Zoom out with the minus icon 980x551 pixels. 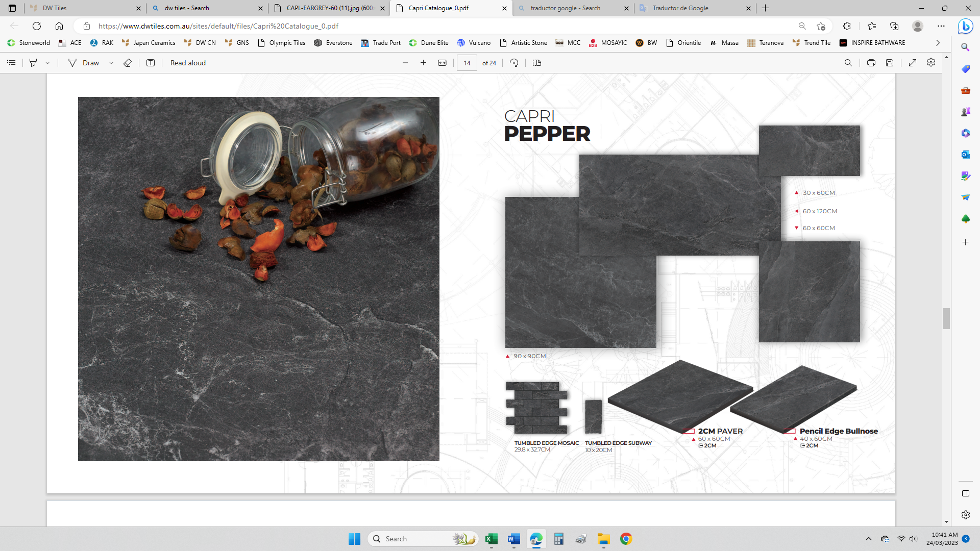pyautogui.click(x=405, y=63)
